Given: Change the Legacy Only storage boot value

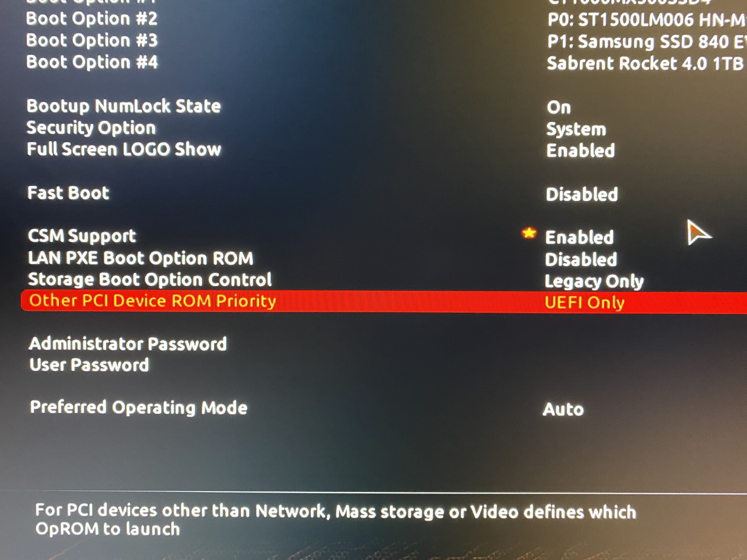Looking at the screenshot, I should 594,282.
